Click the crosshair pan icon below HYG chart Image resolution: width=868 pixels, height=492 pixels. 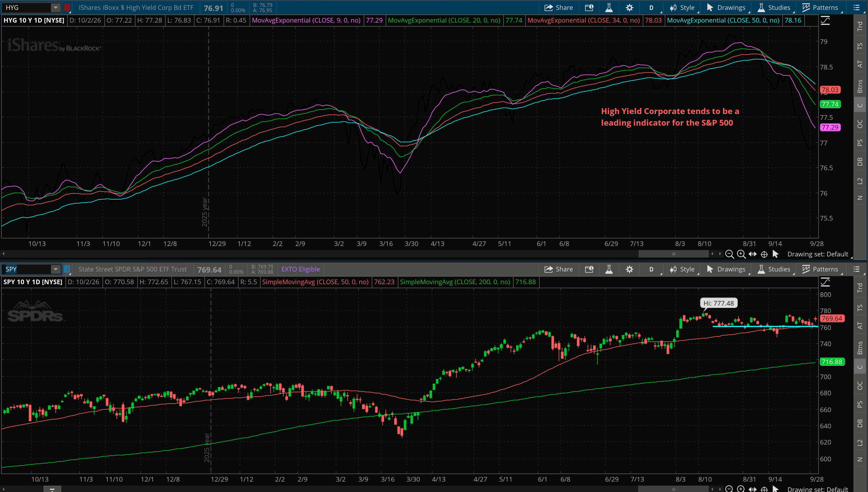tap(764, 254)
